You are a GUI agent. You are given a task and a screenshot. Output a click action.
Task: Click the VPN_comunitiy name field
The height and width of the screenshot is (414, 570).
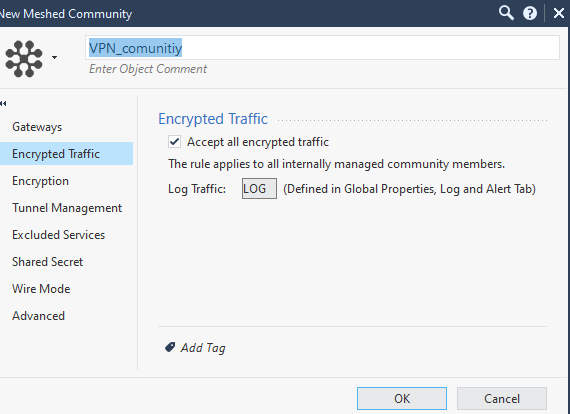click(322, 48)
